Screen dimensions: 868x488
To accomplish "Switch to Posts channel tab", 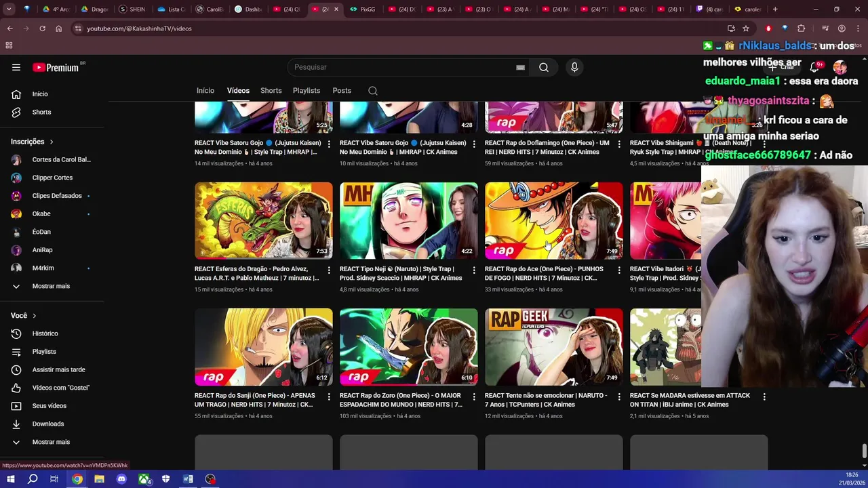I will point(342,91).
